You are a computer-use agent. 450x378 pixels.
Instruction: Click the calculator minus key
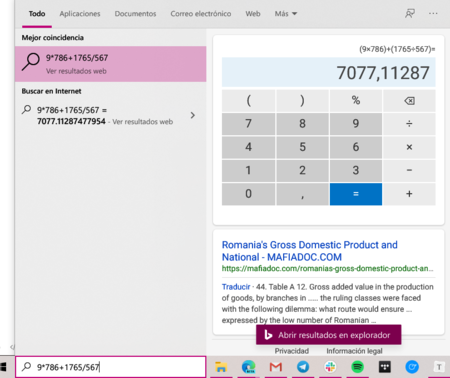409,170
